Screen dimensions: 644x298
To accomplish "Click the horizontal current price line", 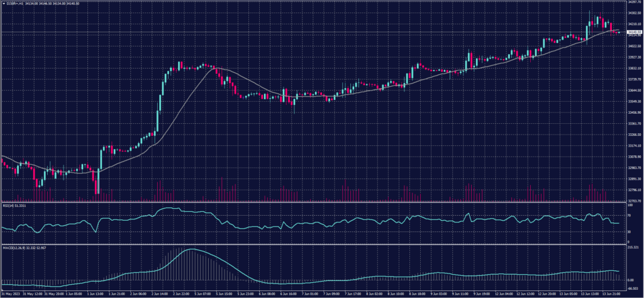I will coord(314,32).
